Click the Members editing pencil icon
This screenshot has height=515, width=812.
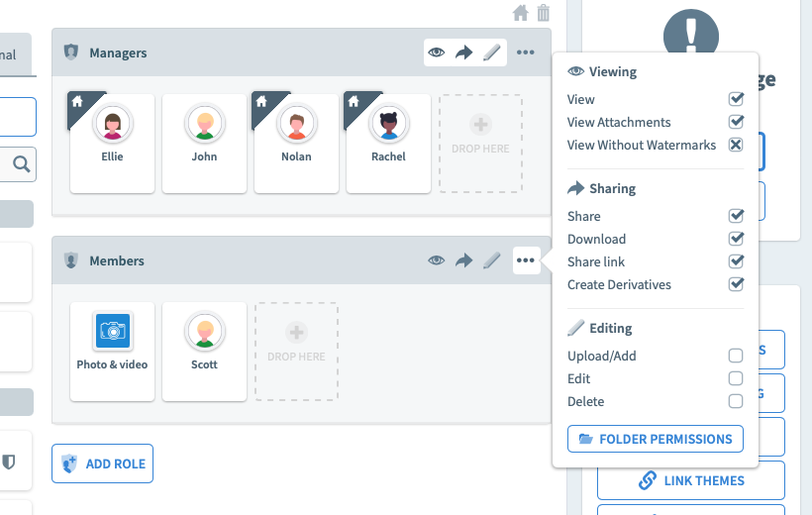[x=492, y=260]
